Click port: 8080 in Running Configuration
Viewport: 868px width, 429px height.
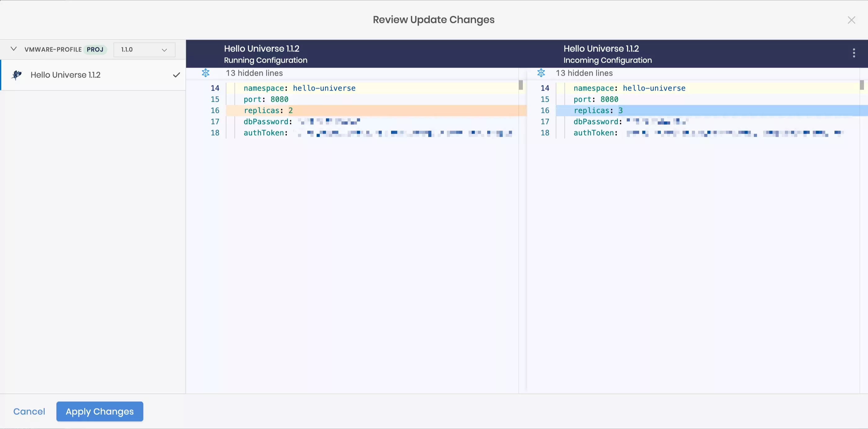pos(266,99)
